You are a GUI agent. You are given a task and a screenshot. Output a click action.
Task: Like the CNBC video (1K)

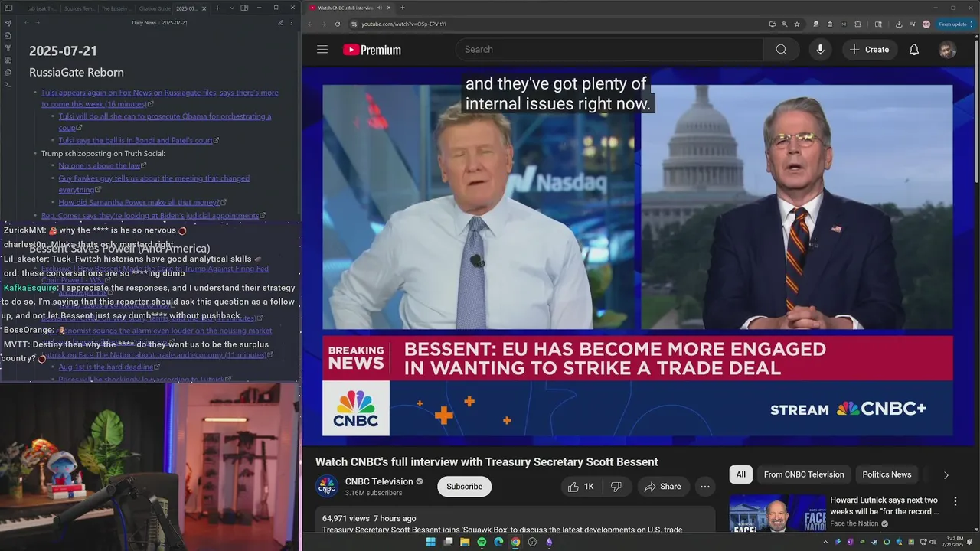582,487
